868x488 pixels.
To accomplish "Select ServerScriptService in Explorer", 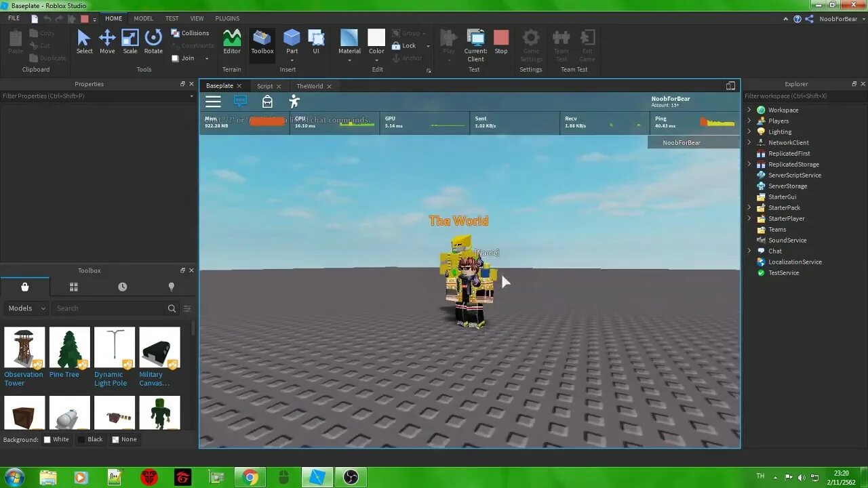I will [794, 175].
